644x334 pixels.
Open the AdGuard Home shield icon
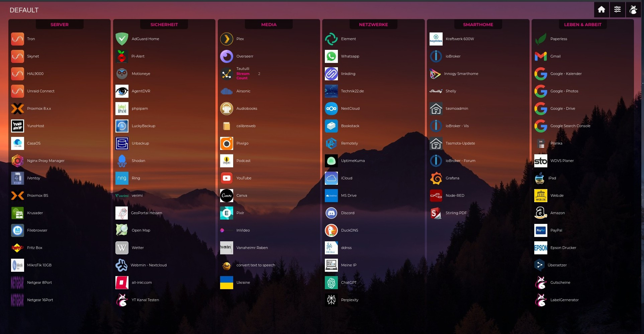(122, 39)
